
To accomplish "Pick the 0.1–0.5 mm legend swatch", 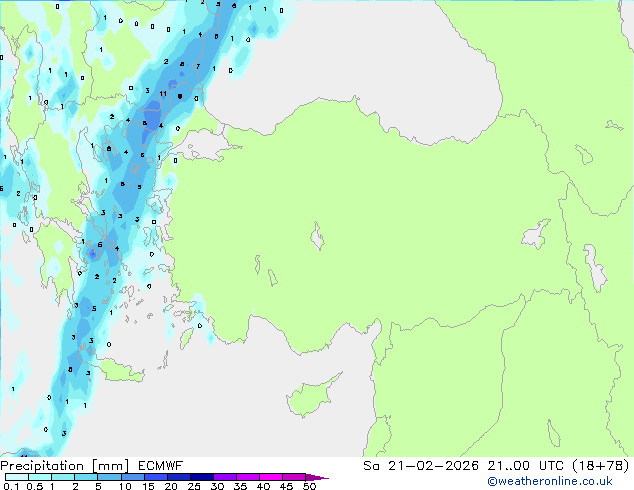I will [17, 477].
